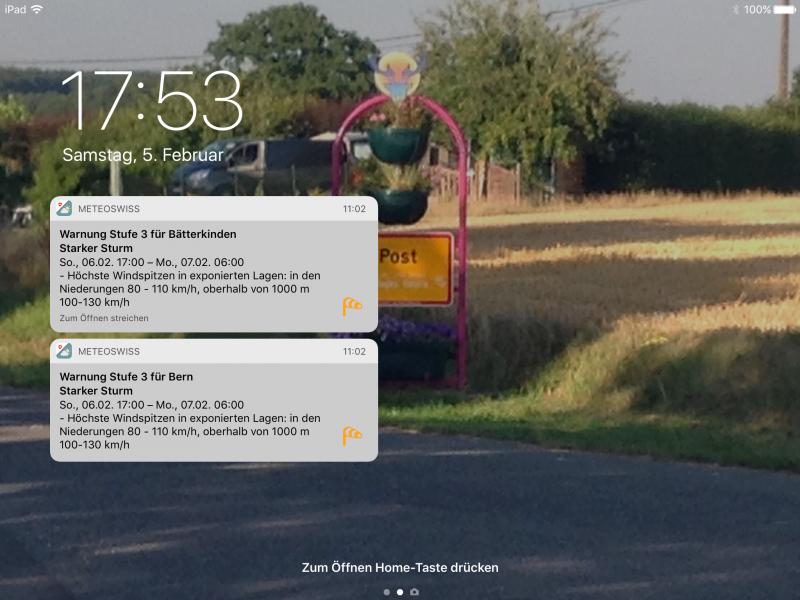The height and width of the screenshot is (600, 800).
Task: Tap the 100% battery percentage label
Action: [756, 9]
